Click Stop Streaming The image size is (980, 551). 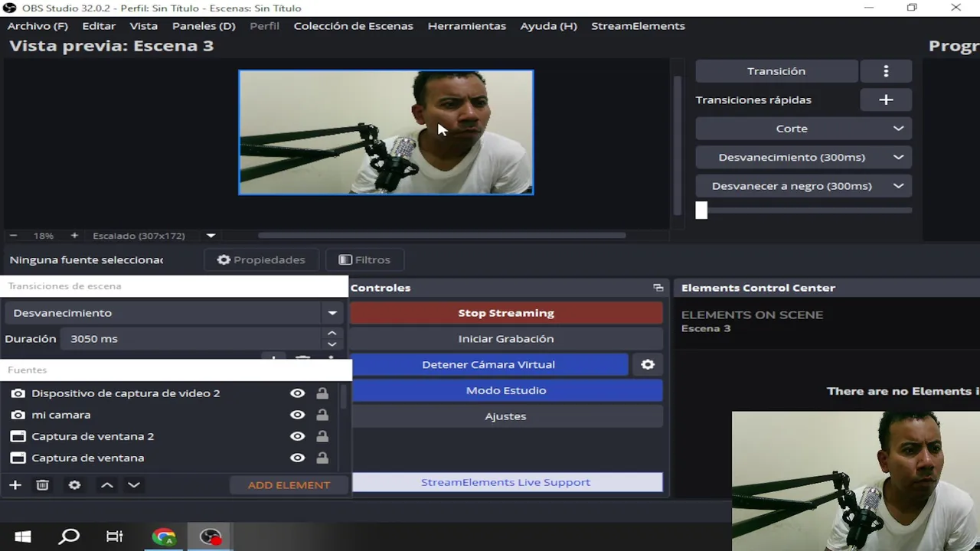coord(506,313)
